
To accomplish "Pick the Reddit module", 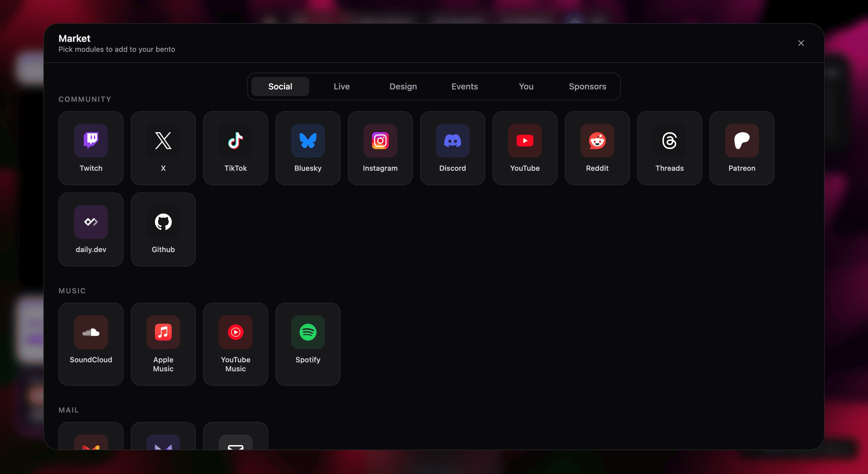I will pos(597,148).
